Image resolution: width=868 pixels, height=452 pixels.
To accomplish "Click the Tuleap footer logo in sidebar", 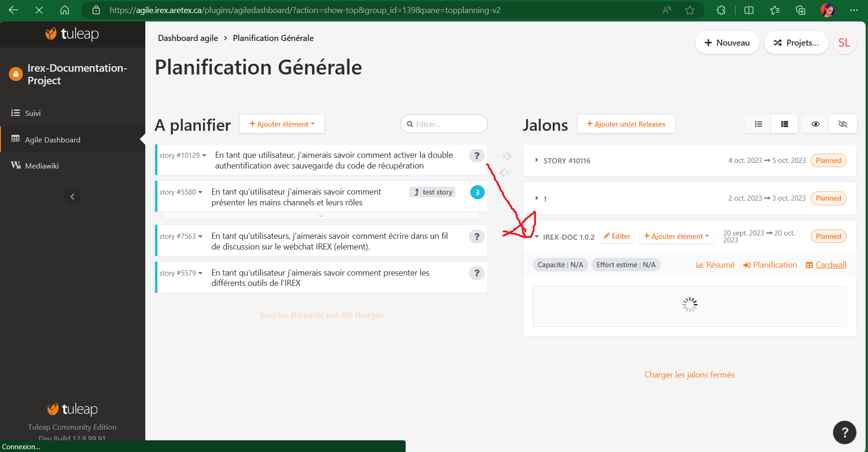I will pos(73,409).
